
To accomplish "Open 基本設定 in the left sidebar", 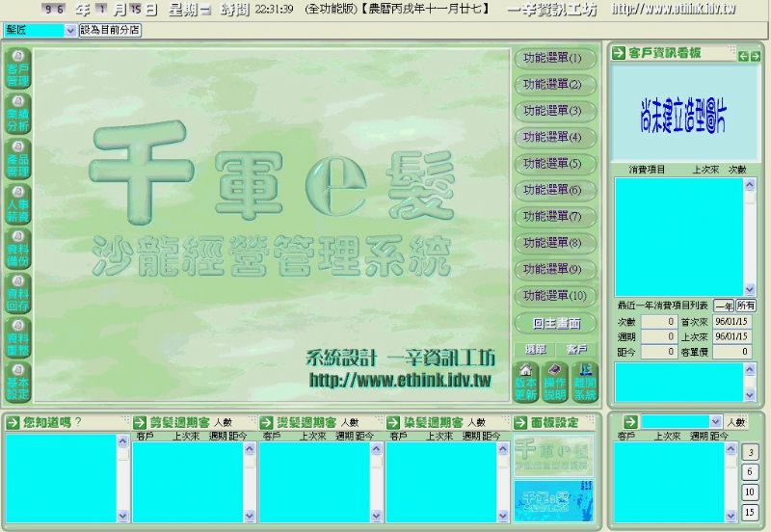I will [18, 383].
